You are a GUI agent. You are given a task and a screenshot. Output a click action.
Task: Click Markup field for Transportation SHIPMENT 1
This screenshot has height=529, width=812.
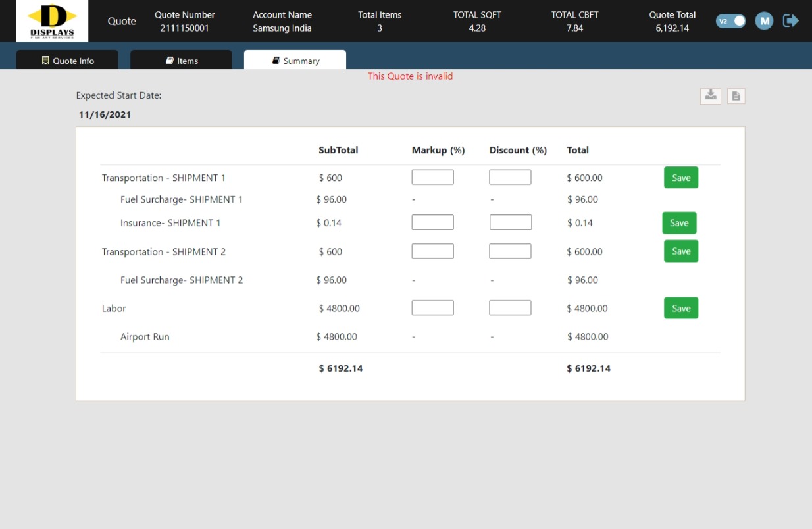(x=432, y=177)
